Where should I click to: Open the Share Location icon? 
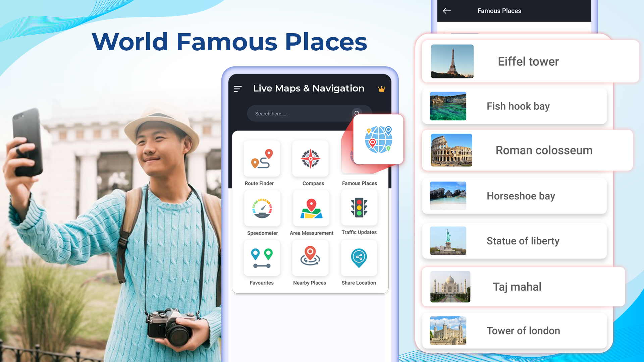coord(359,258)
